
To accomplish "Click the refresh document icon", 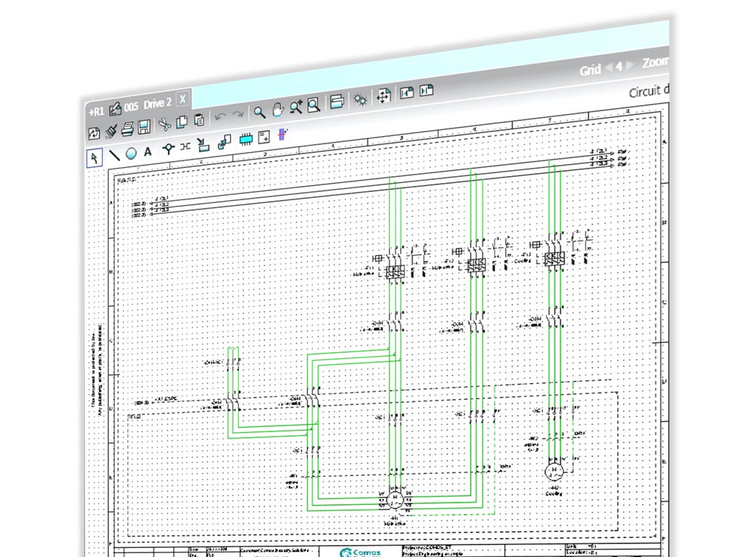I will [94, 133].
